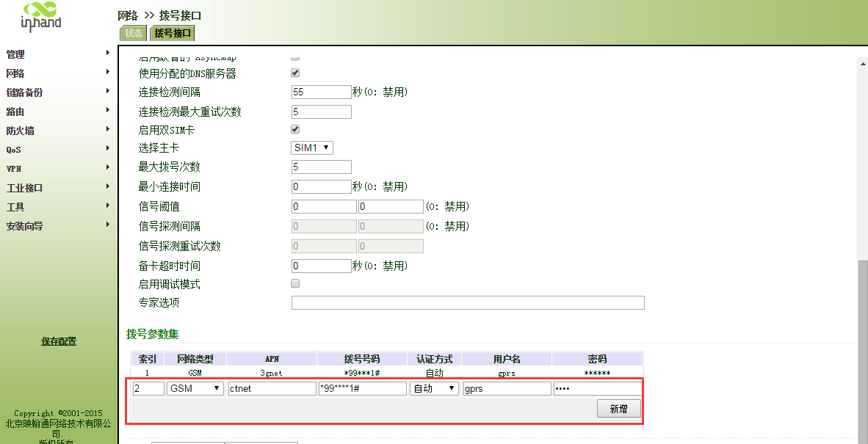Open the SIM1 主卡 dropdown
Image resolution: width=868 pixels, height=444 pixels.
[x=311, y=147]
